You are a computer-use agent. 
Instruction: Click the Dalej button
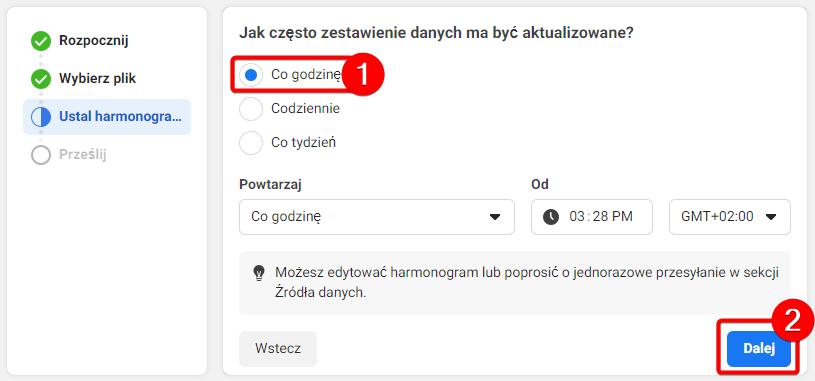[759, 349]
